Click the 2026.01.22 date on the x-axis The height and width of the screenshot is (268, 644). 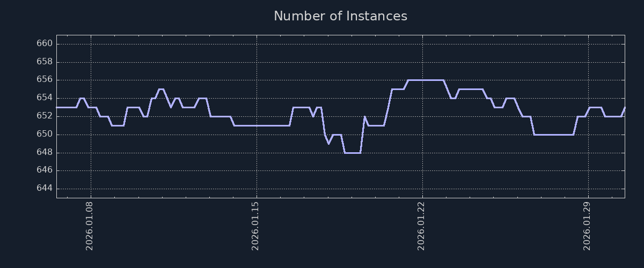coord(422,226)
